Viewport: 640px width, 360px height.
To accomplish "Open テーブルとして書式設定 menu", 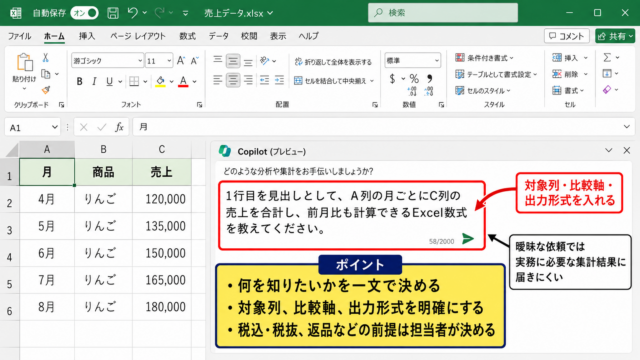I will coord(496,74).
